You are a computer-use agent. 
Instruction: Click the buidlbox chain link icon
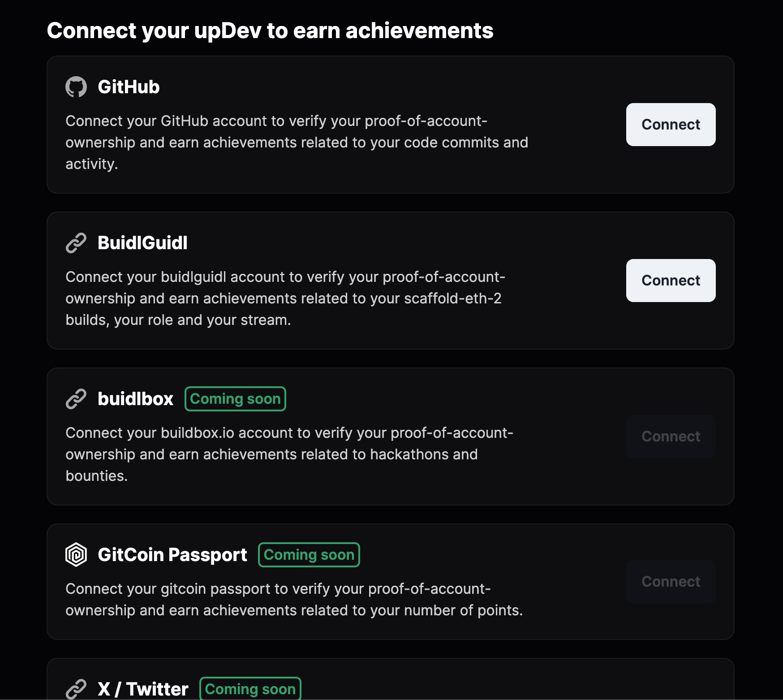pos(76,399)
